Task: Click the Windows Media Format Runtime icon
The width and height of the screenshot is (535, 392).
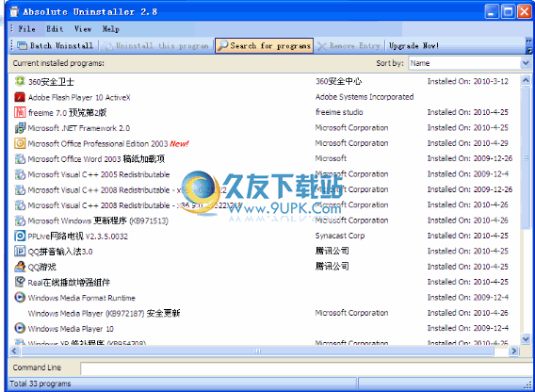Action: click(20, 298)
